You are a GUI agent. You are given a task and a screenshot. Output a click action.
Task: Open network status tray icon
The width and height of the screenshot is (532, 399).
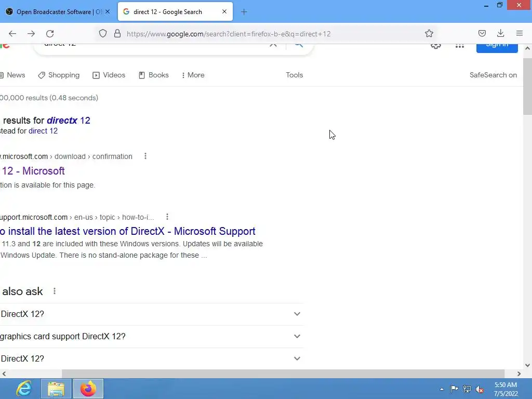tap(467, 389)
